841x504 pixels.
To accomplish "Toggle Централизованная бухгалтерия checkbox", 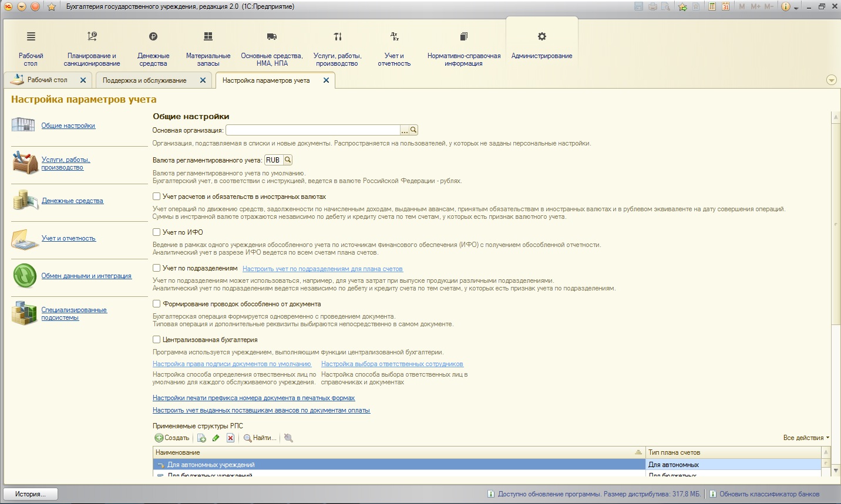I will pyautogui.click(x=157, y=340).
